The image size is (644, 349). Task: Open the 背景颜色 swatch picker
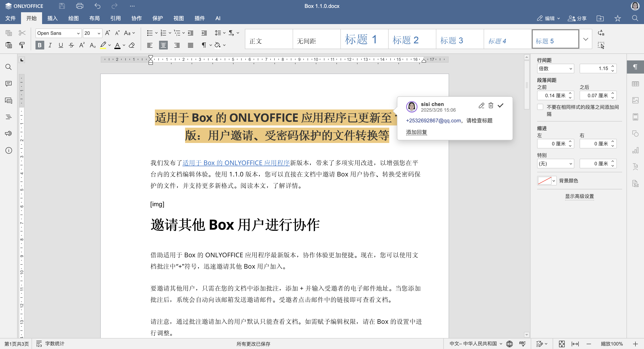tap(547, 180)
